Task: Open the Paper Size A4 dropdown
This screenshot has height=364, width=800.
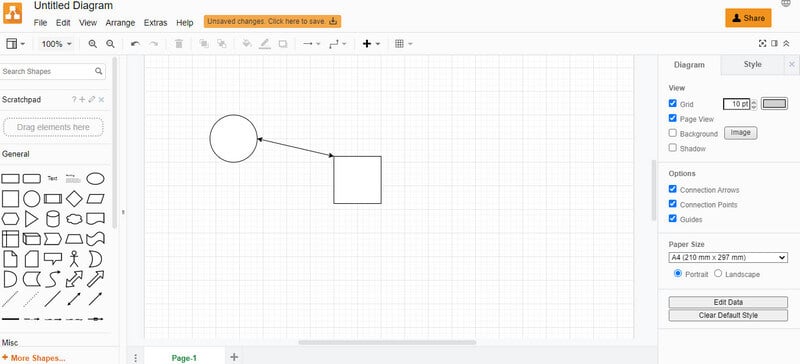Action: pos(728,257)
